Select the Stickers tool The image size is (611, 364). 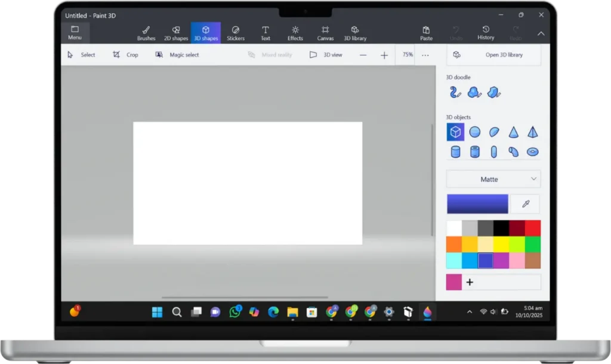pos(236,33)
